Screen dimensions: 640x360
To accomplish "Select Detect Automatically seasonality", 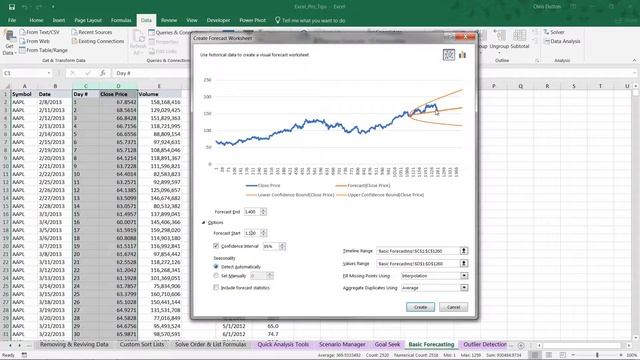I will 216,266.
